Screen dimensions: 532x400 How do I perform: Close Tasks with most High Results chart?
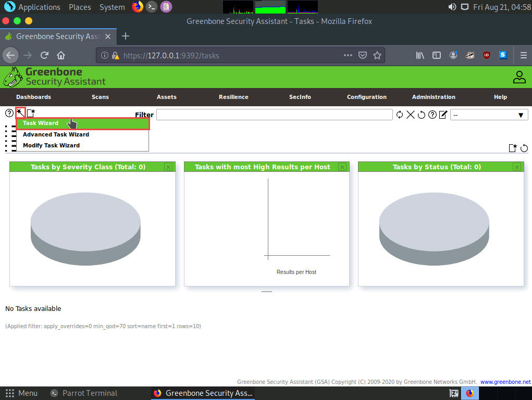(343, 167)
